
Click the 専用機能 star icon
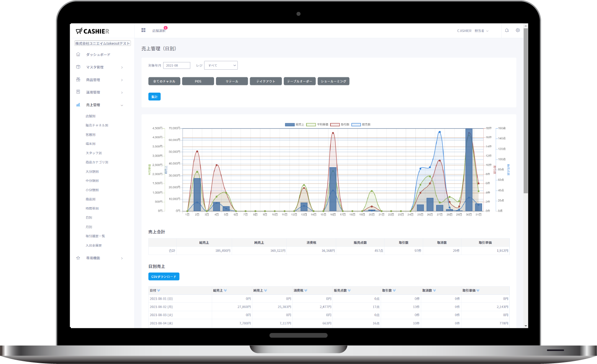(78, 258)
